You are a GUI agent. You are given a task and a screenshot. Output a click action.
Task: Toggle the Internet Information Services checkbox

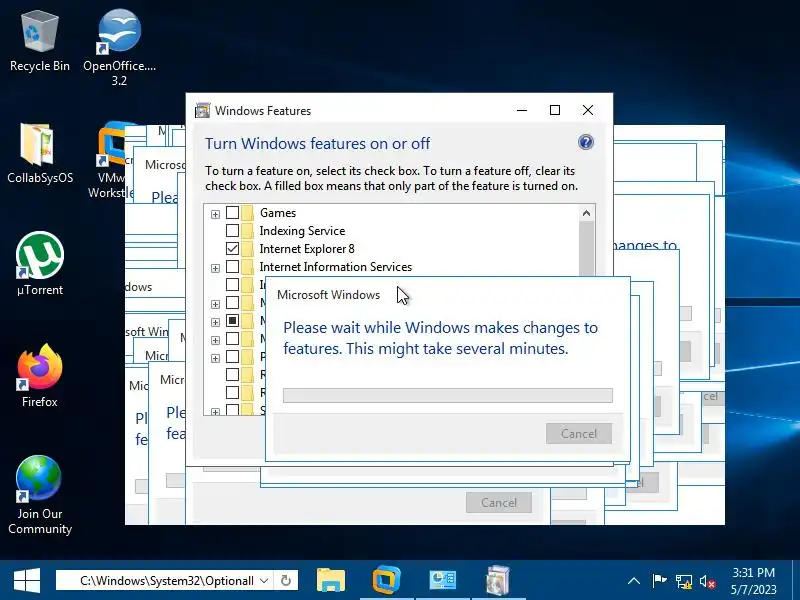(232, 266)
